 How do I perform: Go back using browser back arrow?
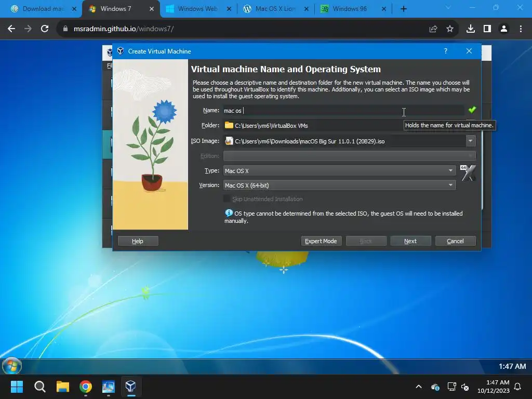point(11,29)
